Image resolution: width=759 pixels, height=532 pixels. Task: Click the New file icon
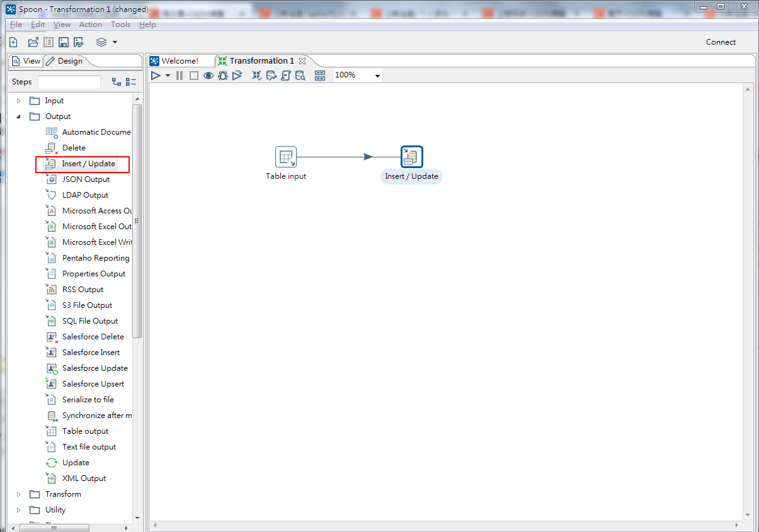click(x=13, y=42)
